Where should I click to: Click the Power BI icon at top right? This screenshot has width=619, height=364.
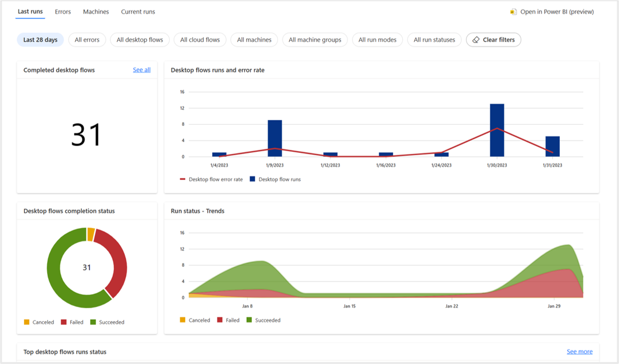tap(513, 12)
